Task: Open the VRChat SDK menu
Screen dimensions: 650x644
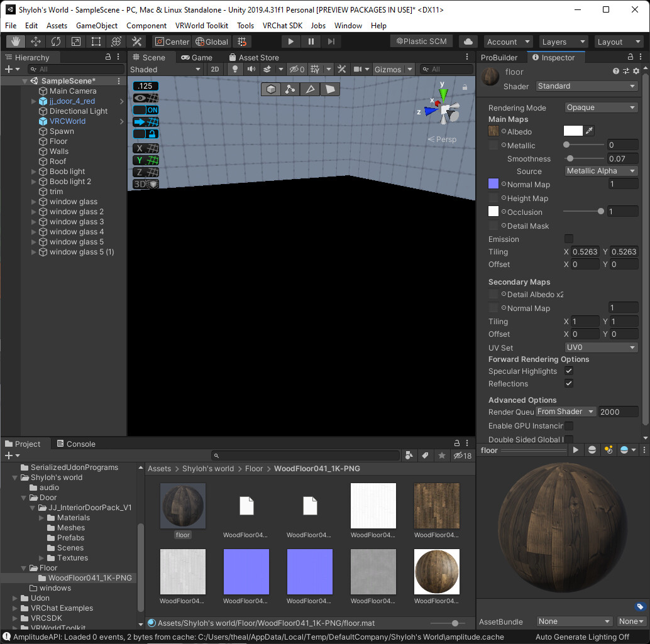Action: tap(282, 26)
